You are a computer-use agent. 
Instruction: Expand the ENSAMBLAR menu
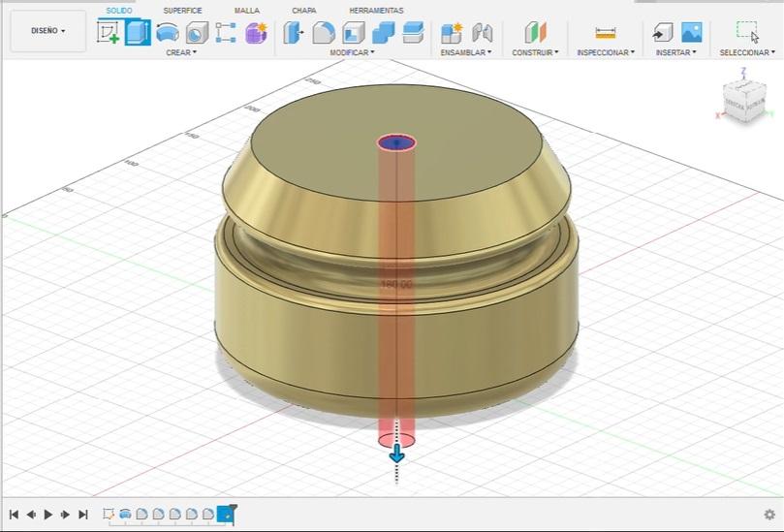tap(466, 52)
